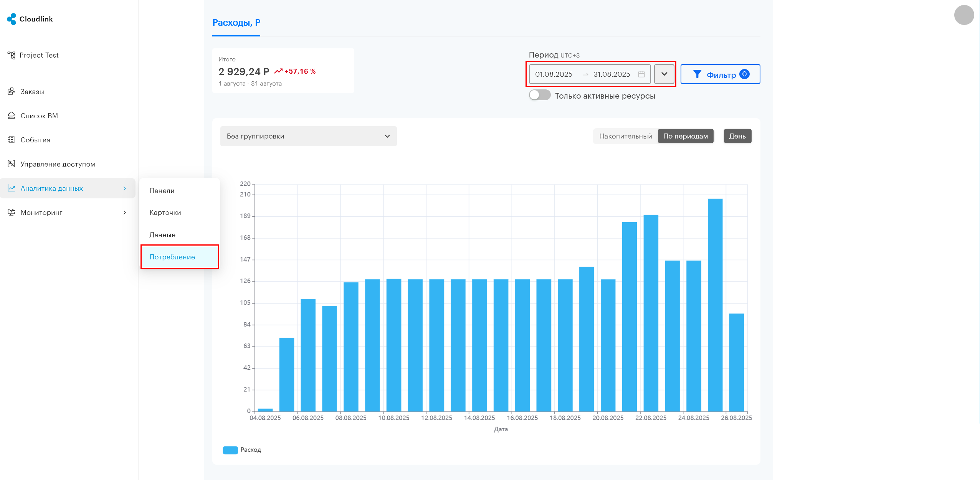Click the funnel icon on Фильтр button
Screen dimensions: 980x480
pyautogui.click(x=697, y=74)
